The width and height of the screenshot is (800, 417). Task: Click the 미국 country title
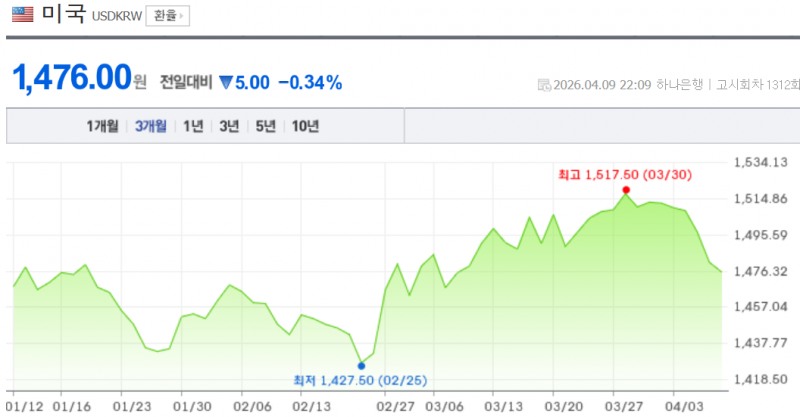62,16
